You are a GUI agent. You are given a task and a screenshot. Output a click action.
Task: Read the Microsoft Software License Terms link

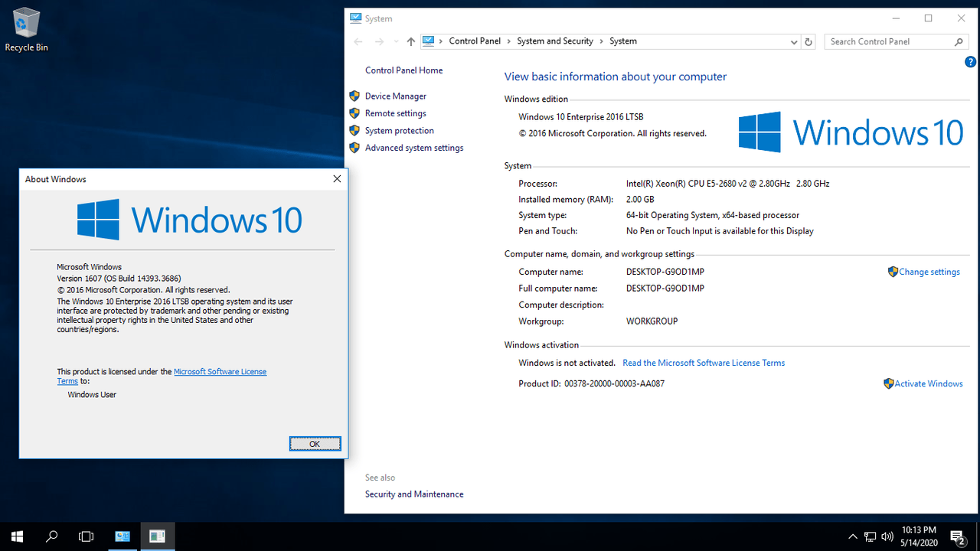[704, 363]
